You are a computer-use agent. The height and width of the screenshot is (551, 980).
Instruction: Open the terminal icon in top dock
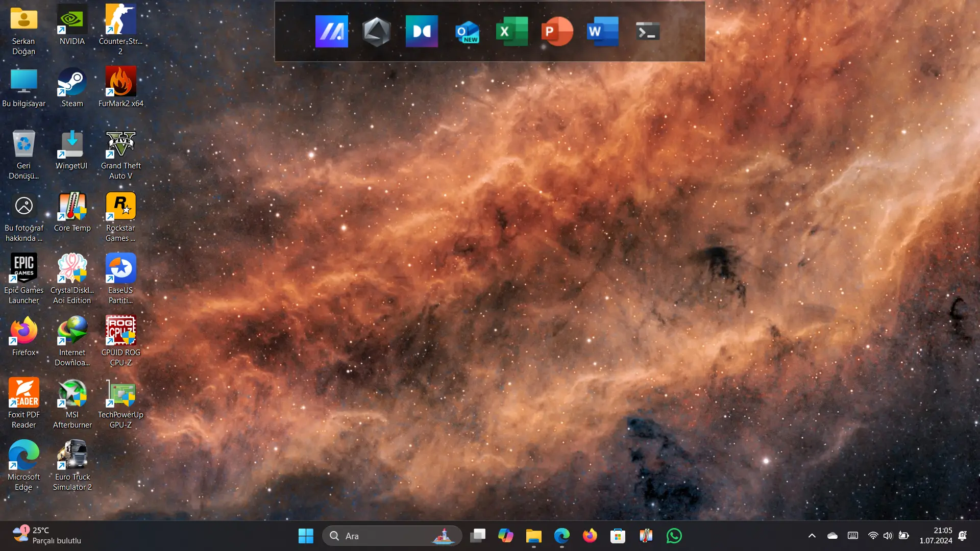648,32
